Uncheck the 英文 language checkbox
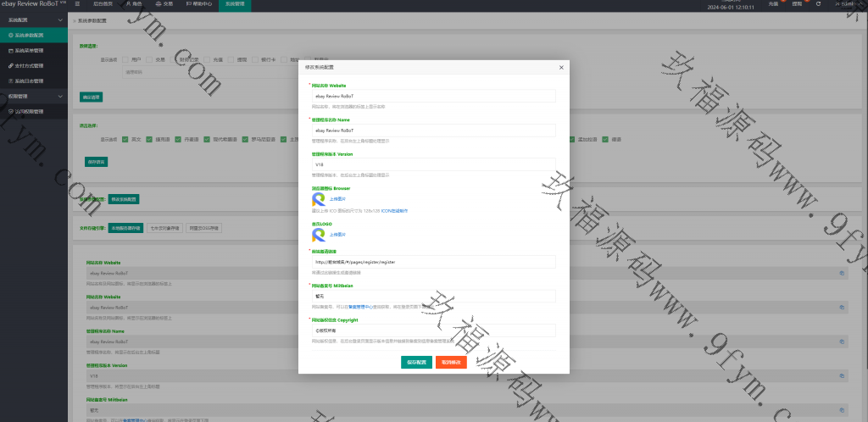The width and height of the screenshot is (868, 422). click(126, 139)
